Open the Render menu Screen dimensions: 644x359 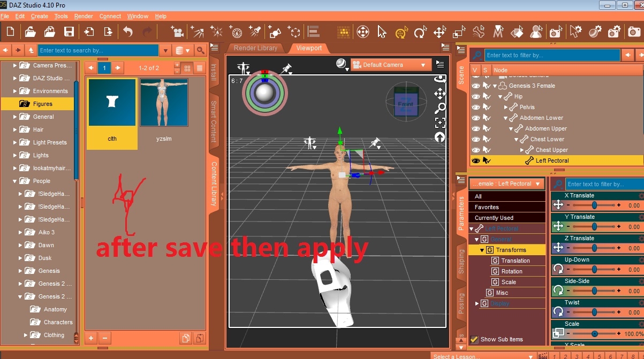84,16
